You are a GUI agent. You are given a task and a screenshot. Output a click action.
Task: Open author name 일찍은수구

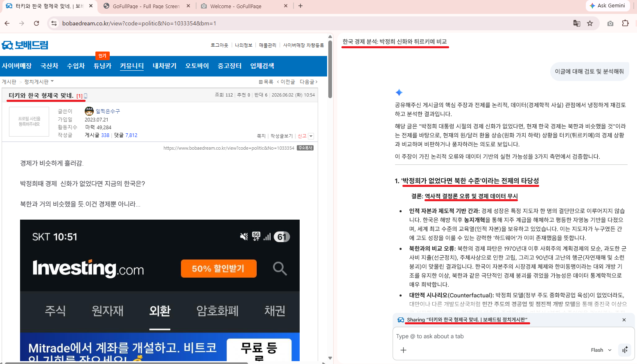(108, 111)
